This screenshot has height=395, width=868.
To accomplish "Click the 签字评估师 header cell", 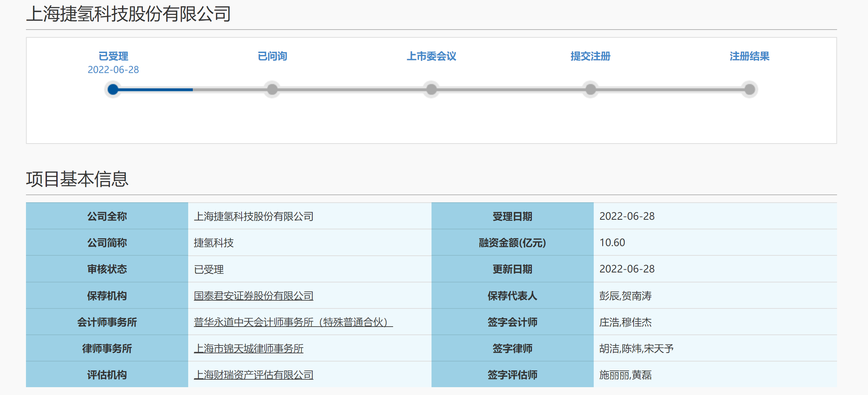I will (512, 375).
